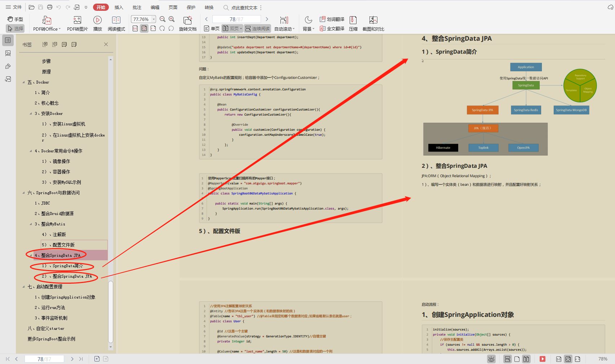Jump to last page in status bar

point(81,359)
